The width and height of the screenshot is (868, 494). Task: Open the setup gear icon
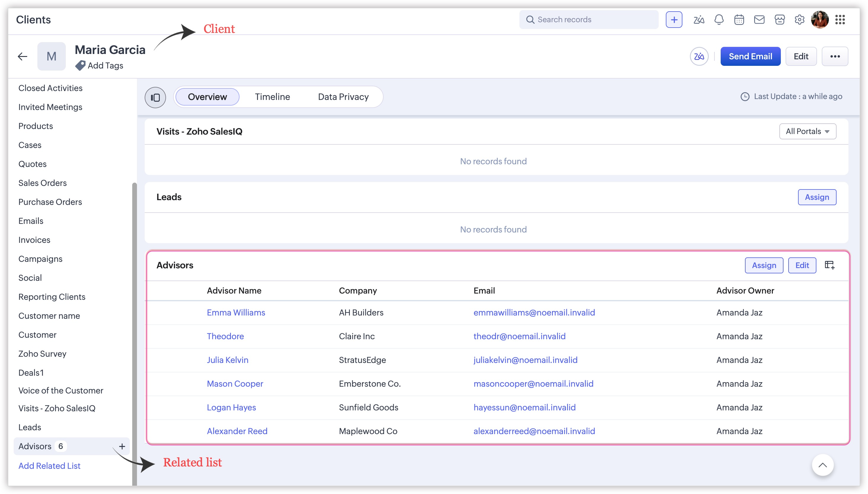pyautogui.click(x=799, y=20)
